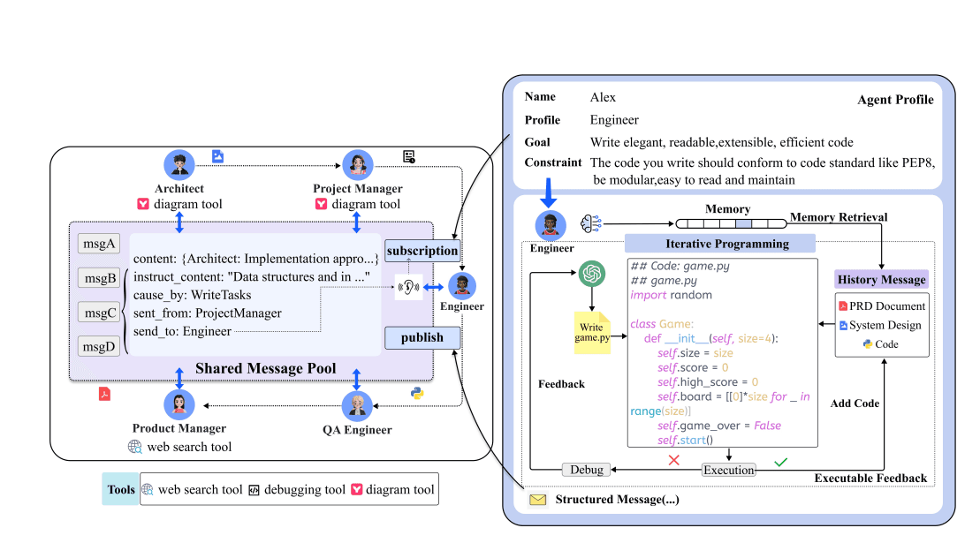Image resolution: width=980 pixels, height=543 pixels.
Task: Click the Execution button
Action: (x=728, y=469)
